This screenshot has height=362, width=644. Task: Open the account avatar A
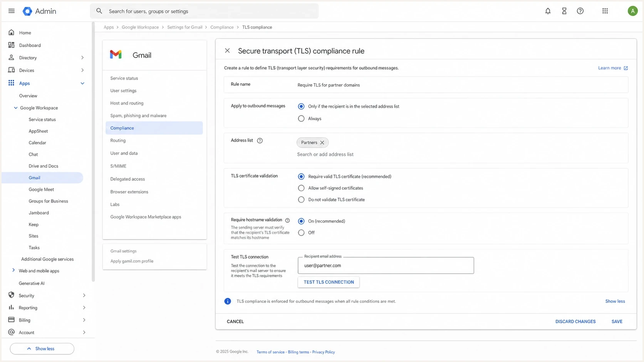(632, 11)
